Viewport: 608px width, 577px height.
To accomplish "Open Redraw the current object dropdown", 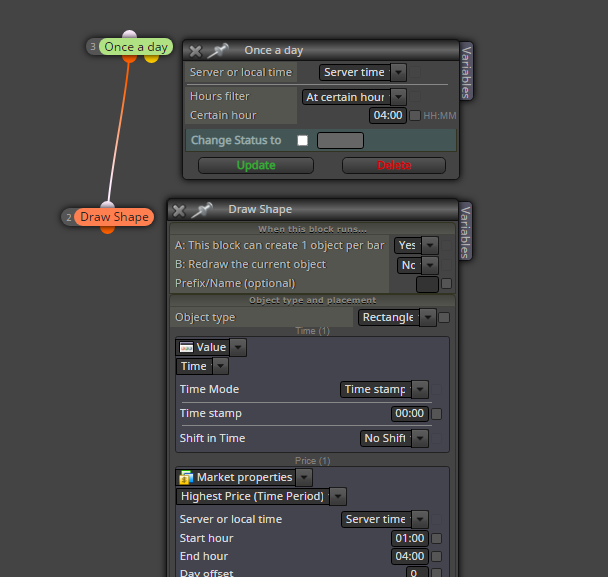I will [x=418, y=265].
